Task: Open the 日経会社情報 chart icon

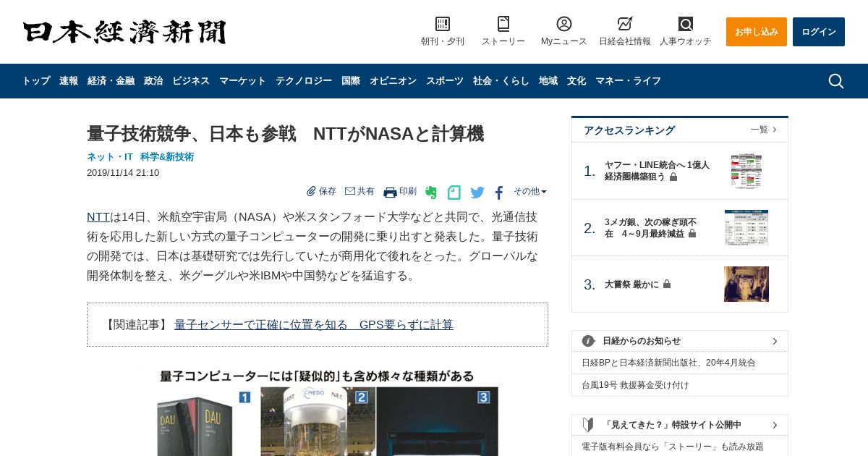Action: coord(625,24)
